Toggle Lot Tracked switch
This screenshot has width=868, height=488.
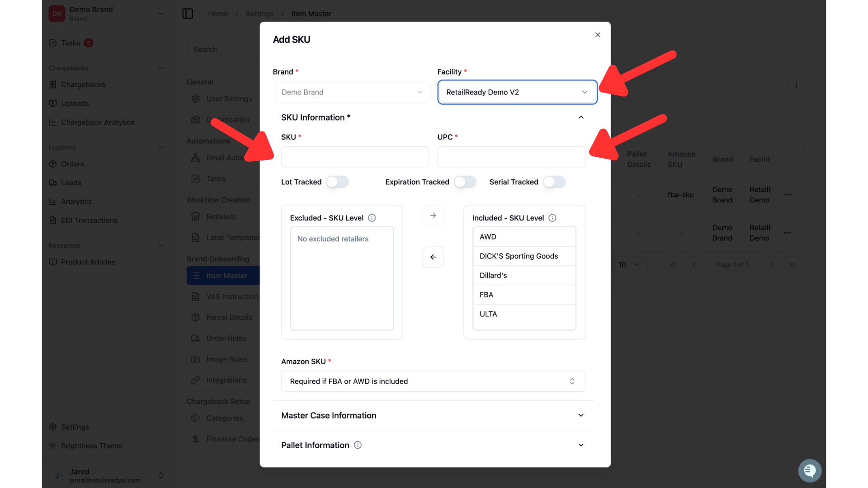click(x=337, y=182)
